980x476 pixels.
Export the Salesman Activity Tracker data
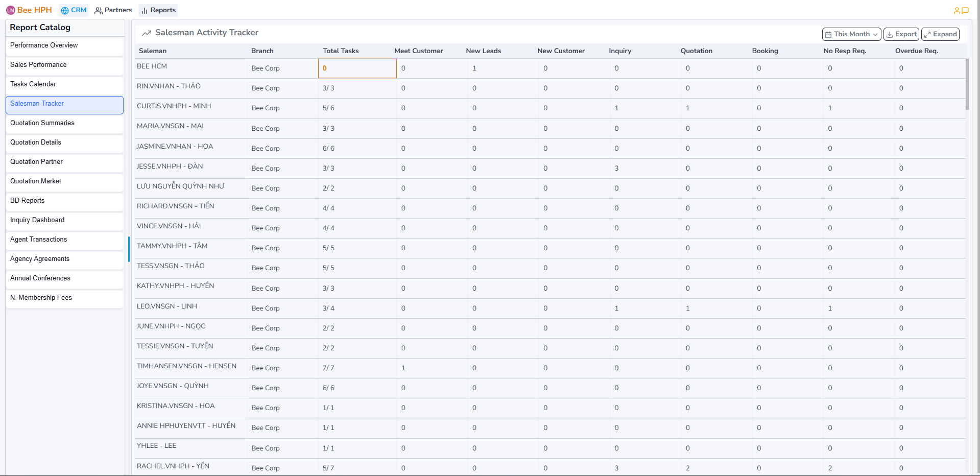pos(901,34)
